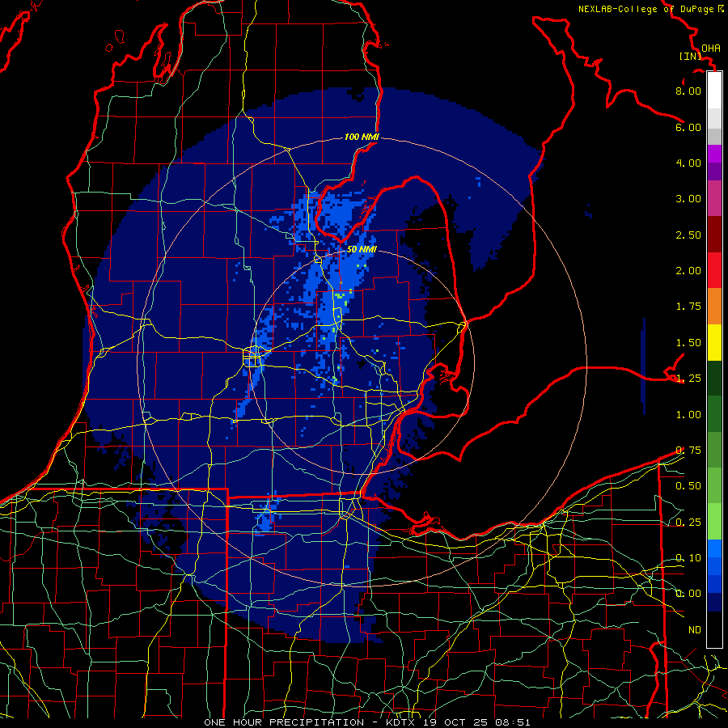Viewport: 728px width, 728px height.
Task: Click the [IN] units label
Action: tap(691, 56)
